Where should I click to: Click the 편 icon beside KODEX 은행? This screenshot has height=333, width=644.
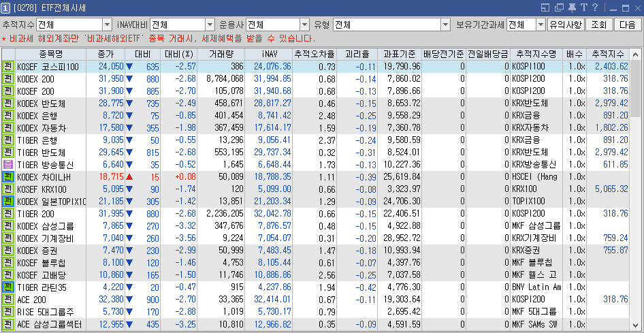point(8,116)
